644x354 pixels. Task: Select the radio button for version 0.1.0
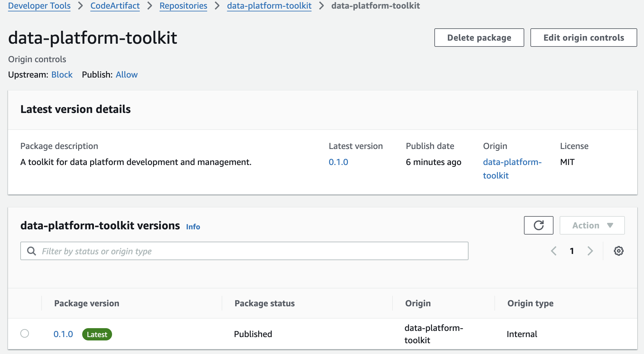(x=25, y=334)
